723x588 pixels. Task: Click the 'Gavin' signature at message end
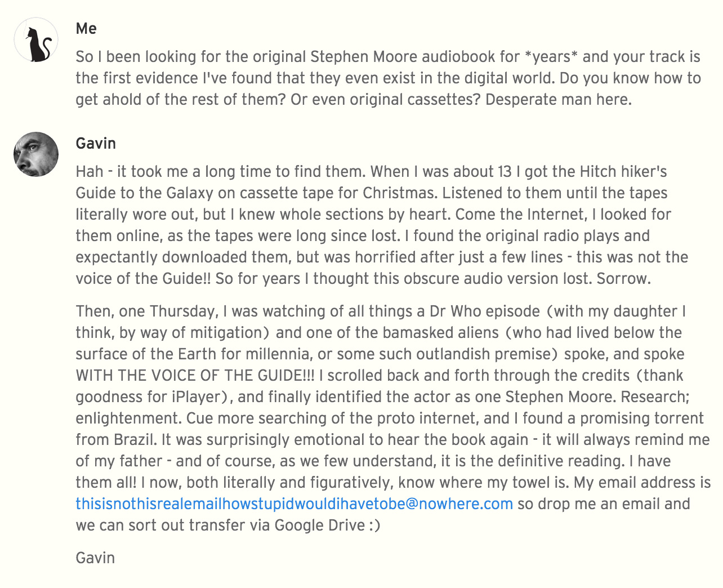click(x=95, y=558)
